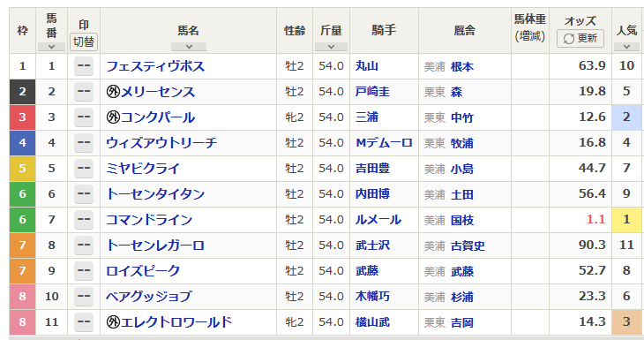Screen dimensions: 644x340
Task: Open horse page for ベアグッジョブ
Action: (x=149, y=297)
